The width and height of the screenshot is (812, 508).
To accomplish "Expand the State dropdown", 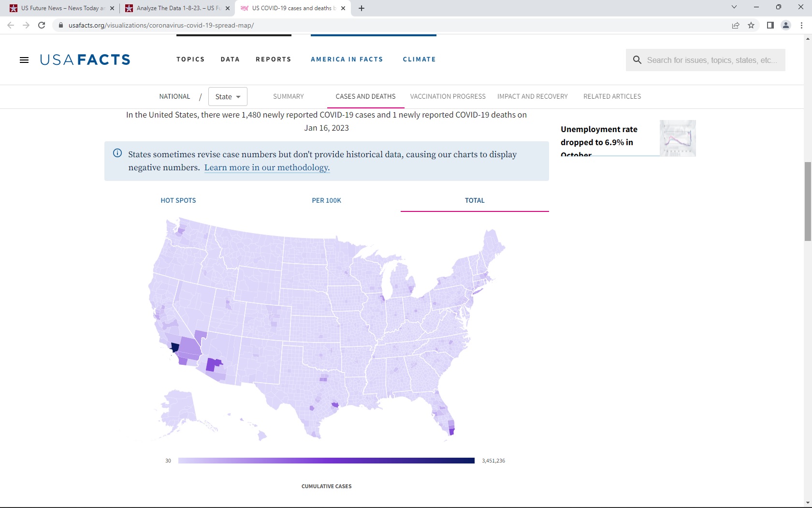I will (x=228, y=96).
